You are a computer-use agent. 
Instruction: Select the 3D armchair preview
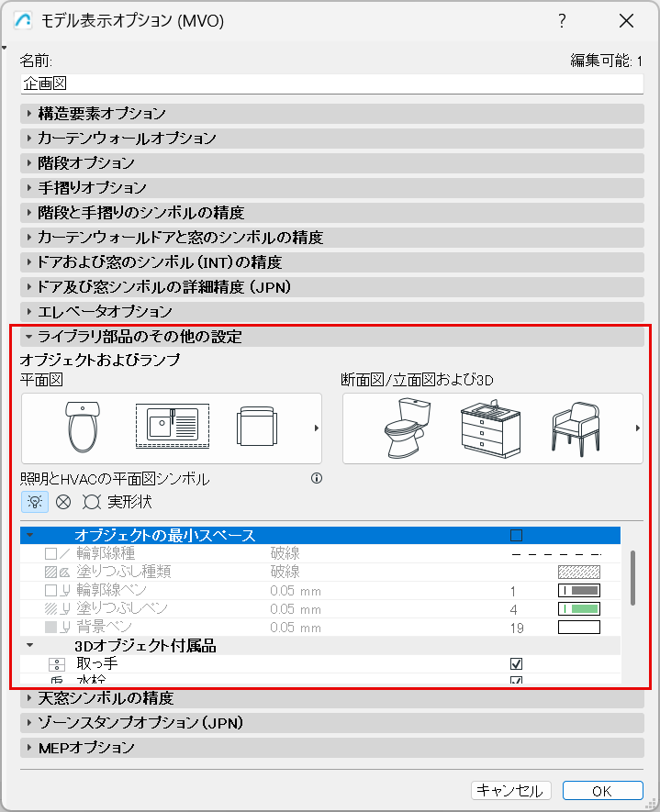(x=576, y=428)
